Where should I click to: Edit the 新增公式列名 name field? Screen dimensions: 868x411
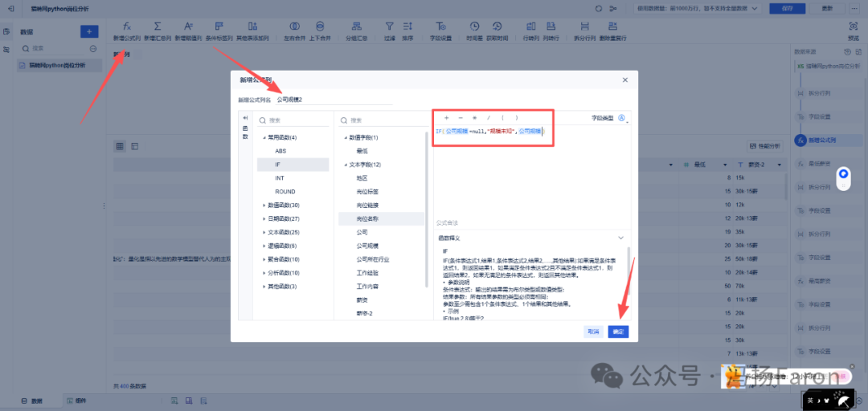point(334,100)
